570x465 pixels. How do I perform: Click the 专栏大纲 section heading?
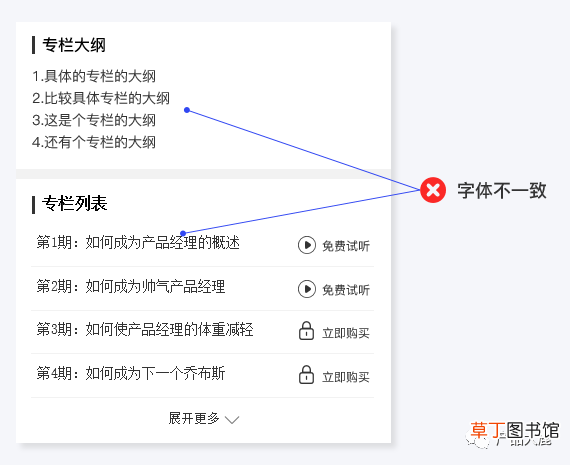coord(74,45)
